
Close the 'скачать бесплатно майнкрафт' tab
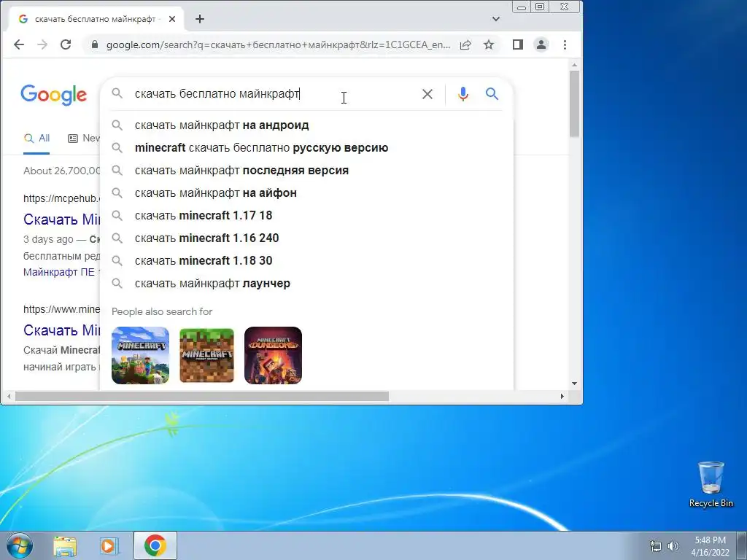point(172,19)
